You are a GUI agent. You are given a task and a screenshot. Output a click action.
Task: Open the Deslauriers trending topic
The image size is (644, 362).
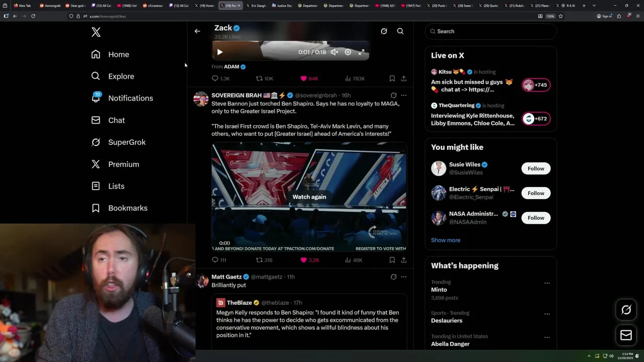tap(447, 321)
